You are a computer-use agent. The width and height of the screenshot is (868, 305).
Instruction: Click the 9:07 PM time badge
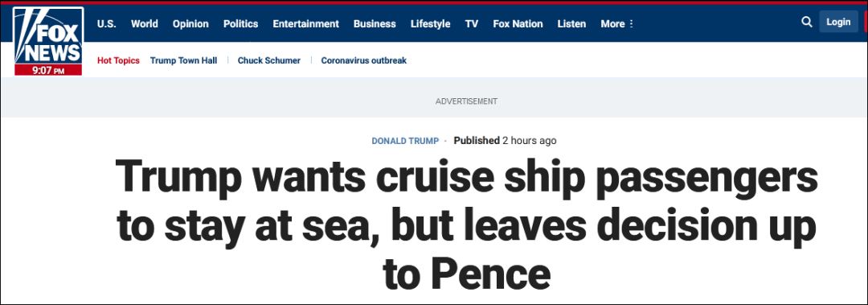click(49, 71)
